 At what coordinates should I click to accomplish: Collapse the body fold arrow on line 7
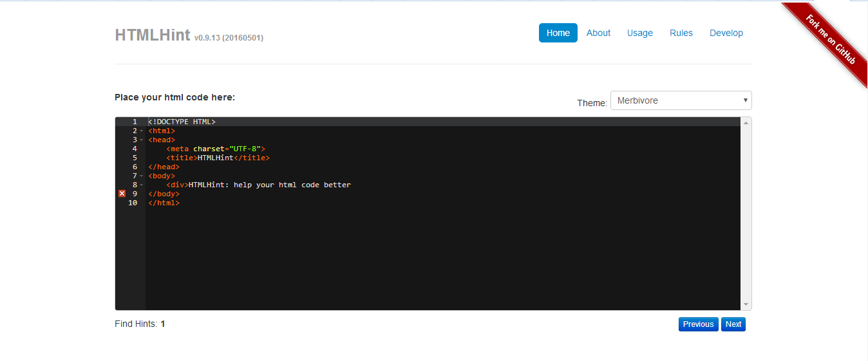(x=142, y=176)
